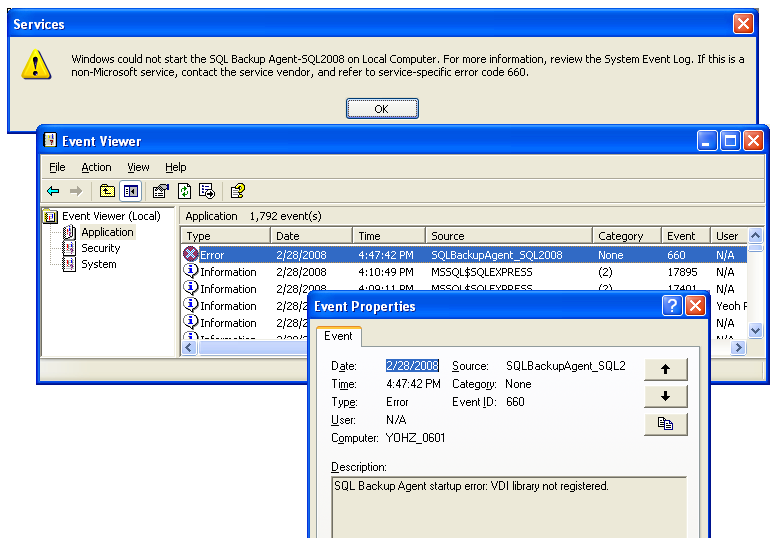Click the Back arrow in Event Viewer toolbar
The width and height of the screenshot is (781, 538).
coord(53,191)
